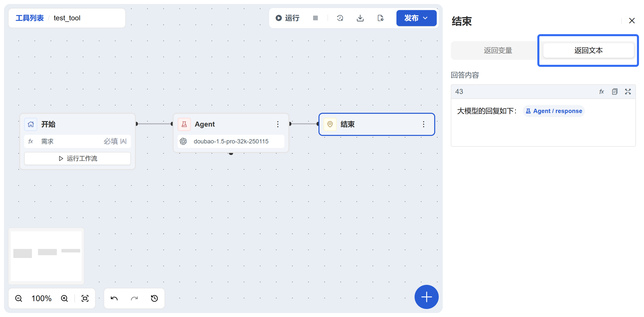
Task: Open the 结束 node three-dot menu
Action: (x=424, y=124)
